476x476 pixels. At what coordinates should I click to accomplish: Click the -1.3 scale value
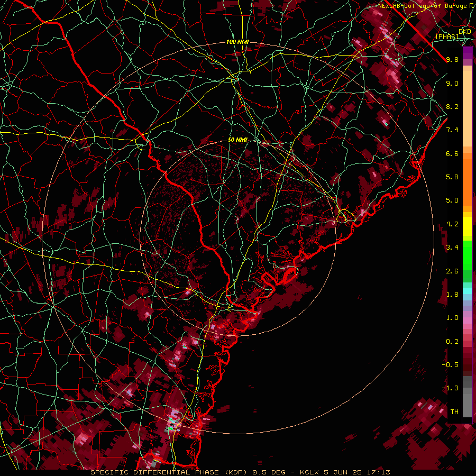(450, 388)
